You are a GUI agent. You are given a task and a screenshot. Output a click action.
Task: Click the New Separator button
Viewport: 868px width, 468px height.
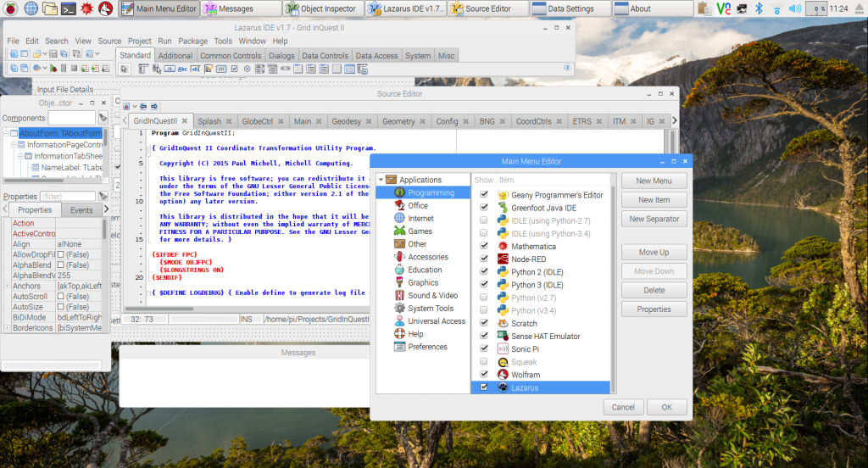click(x=654, y=219)
